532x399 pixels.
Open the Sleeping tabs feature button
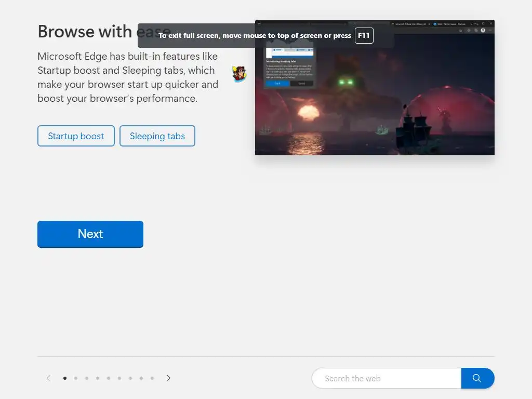tap(157, 136)
